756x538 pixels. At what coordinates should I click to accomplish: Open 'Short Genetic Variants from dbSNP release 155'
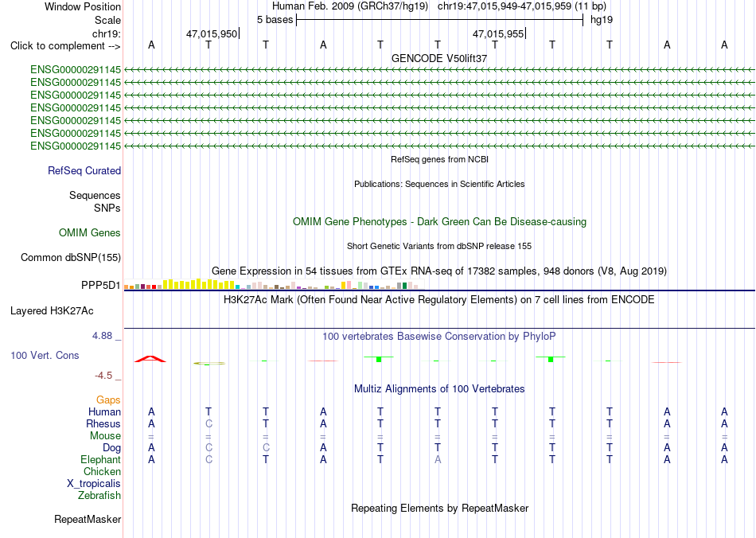click(x=439, y=246)
